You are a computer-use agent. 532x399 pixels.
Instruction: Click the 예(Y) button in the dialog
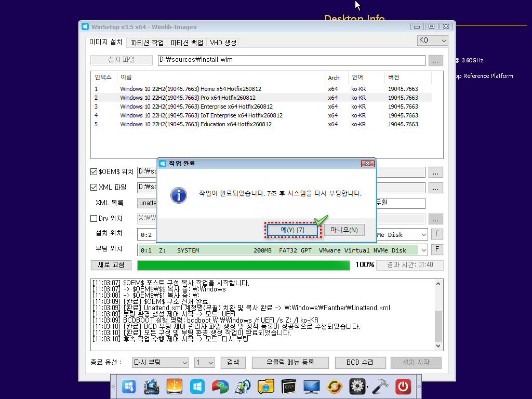tap(292, 230)
